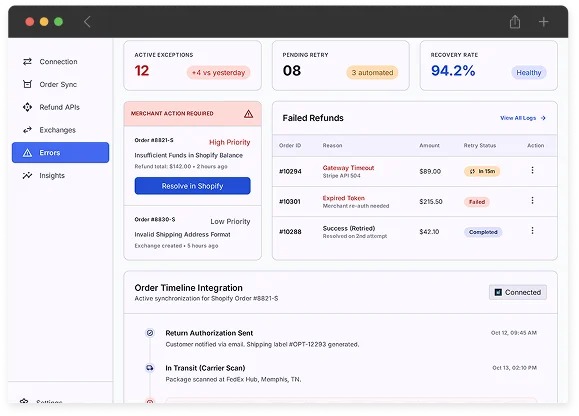Select the Errors sidebar item
579x416 pixels.
(x=61, y=152)
